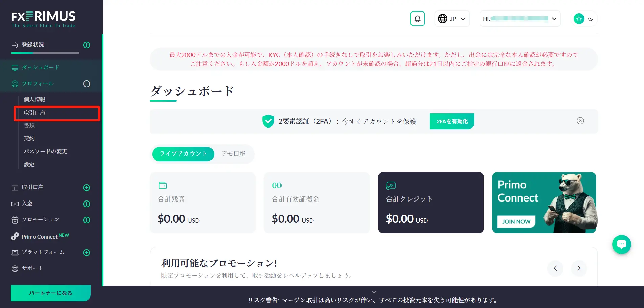Open the live chat bubble
The image size is (644, 308).
621,244
